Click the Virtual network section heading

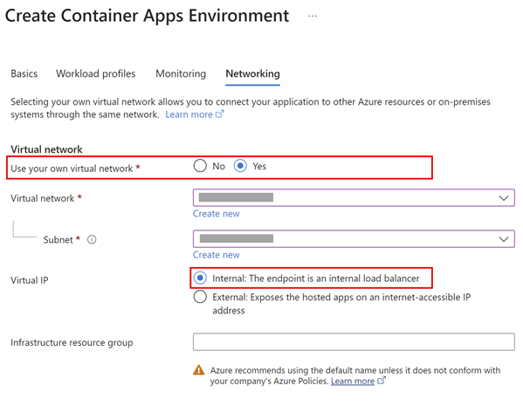(46, 149)
